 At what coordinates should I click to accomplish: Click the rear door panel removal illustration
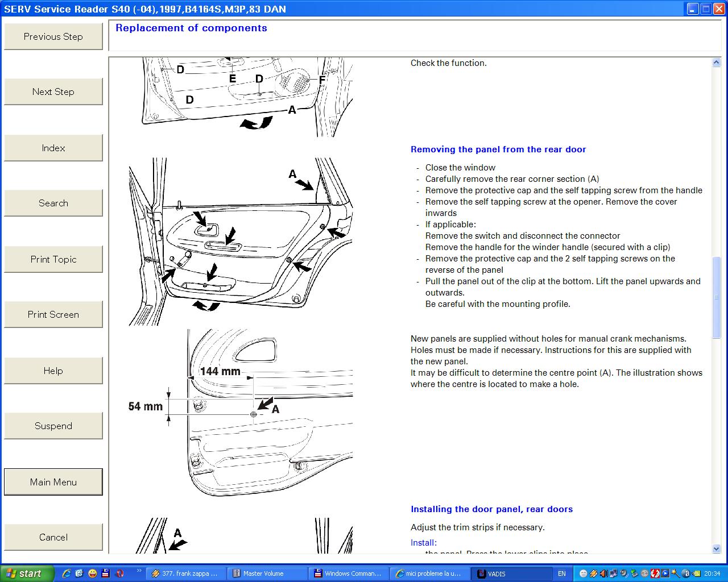coord(241,242)
